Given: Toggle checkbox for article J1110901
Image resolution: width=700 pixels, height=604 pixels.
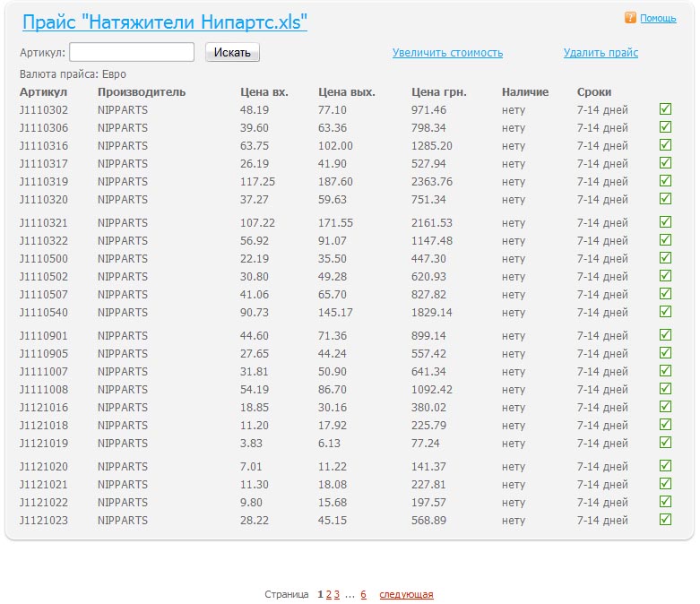Looking at the screenshot, I should (x=665, y=335).
